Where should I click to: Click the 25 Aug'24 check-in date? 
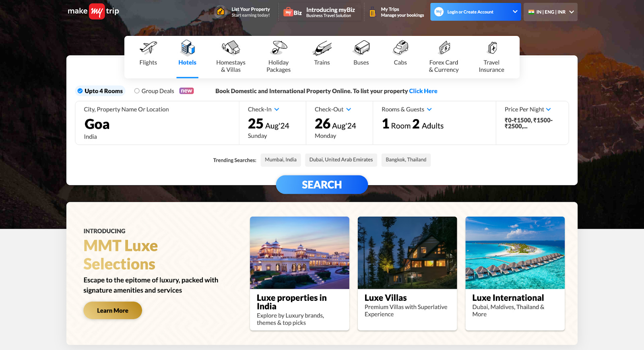pos(268,124)
